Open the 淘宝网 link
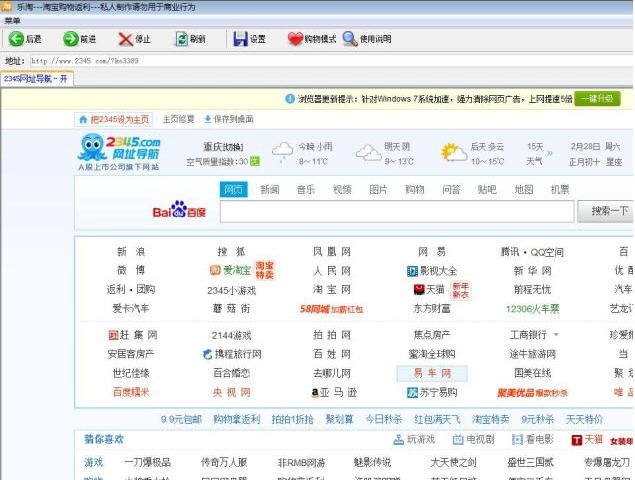 click(332, 290)
